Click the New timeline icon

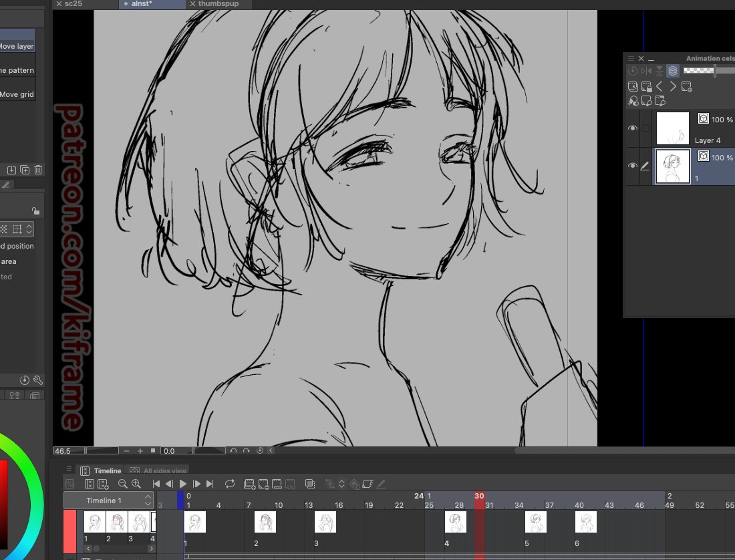coord(103,484)
